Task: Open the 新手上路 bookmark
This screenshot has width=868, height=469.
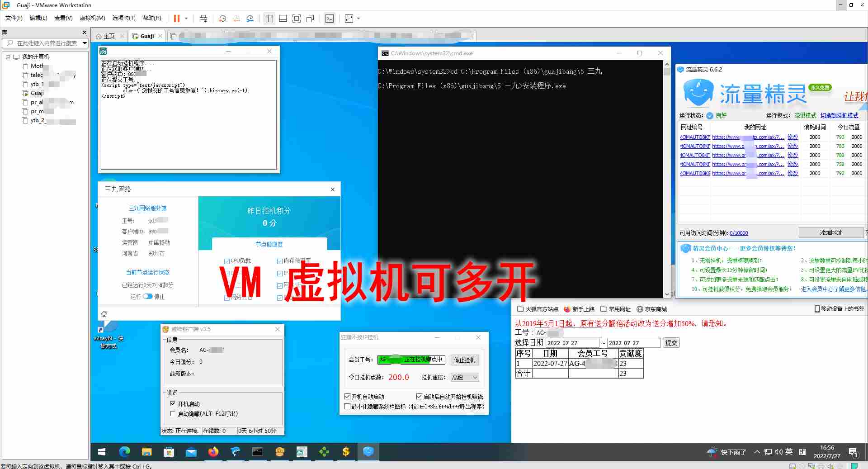Action: tap(579, 309)
